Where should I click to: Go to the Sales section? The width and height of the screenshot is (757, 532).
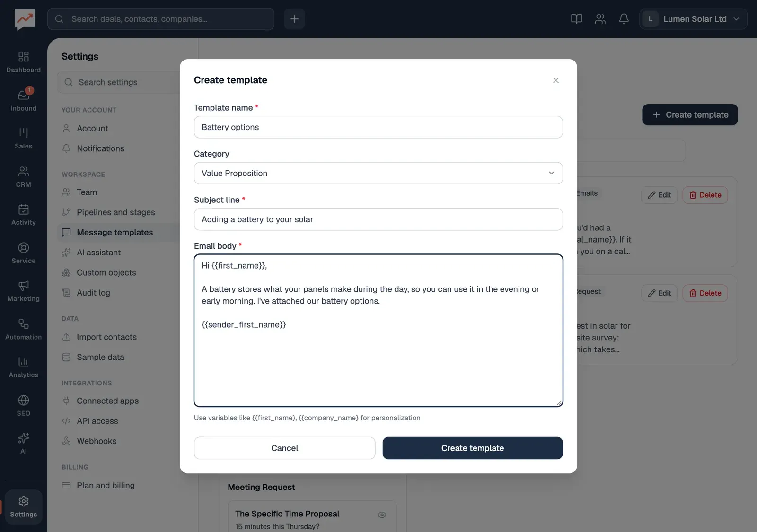[x=23, y=138]
